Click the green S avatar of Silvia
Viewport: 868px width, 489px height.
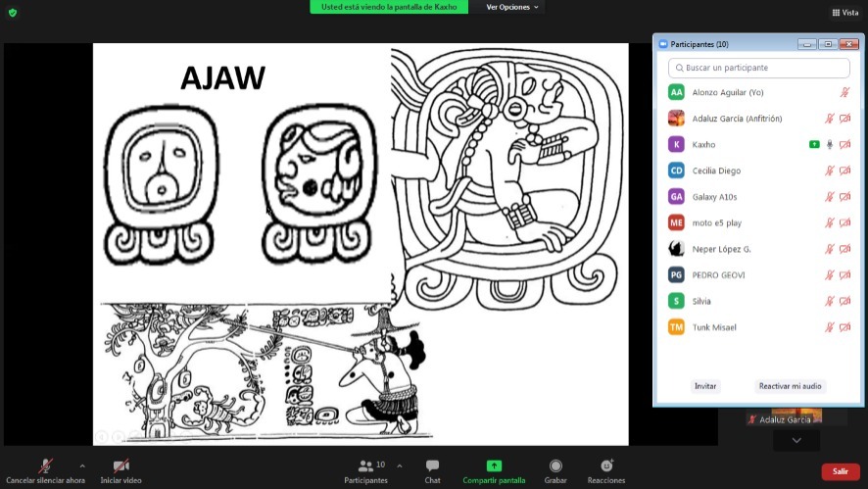click(x=676, y=301)
